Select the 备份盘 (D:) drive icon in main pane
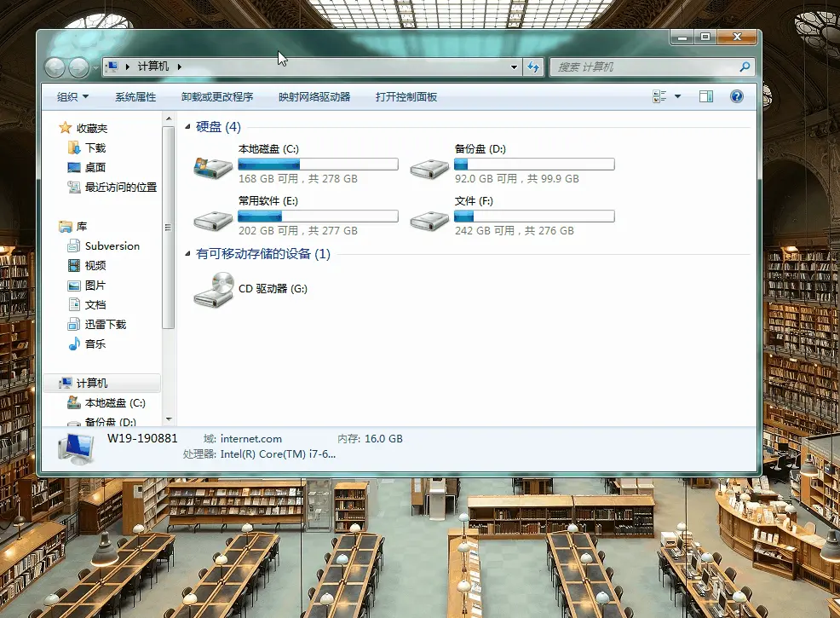The image size is (840, 618). pyautogui.click(x=429, y=169)
